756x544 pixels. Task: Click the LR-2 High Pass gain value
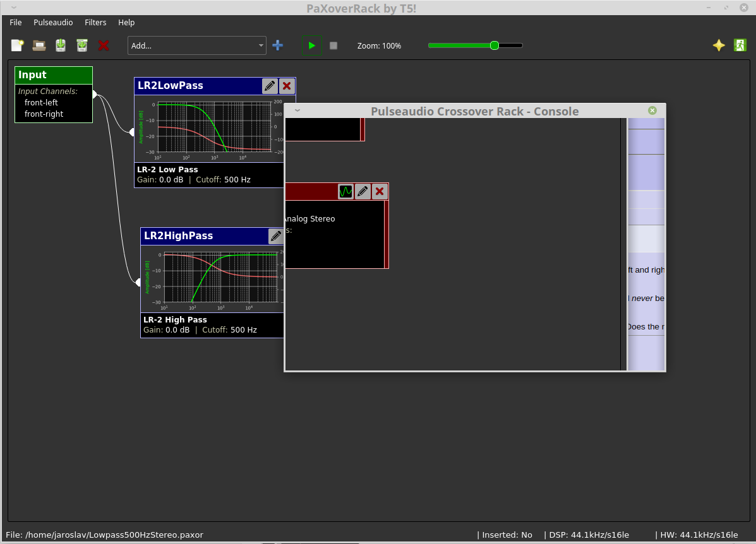click(177, 330)
